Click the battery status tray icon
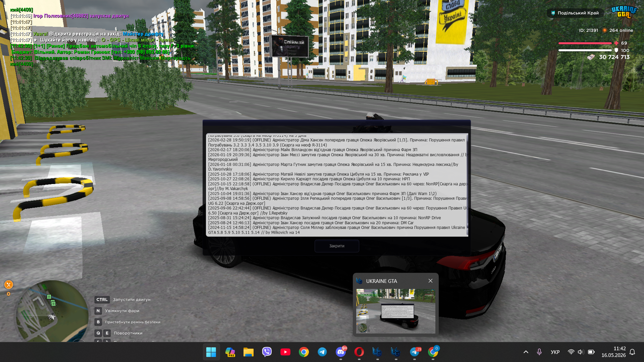 [x=591, y=352]
